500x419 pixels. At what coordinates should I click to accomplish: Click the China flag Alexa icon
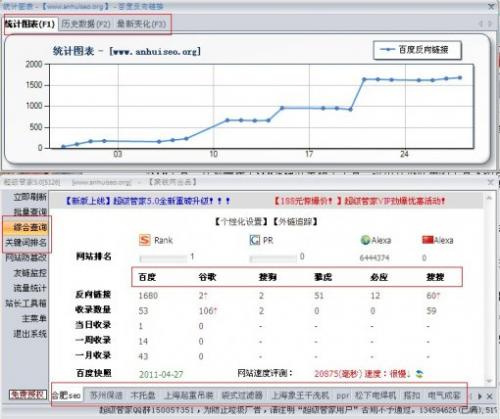click(428, 239)
